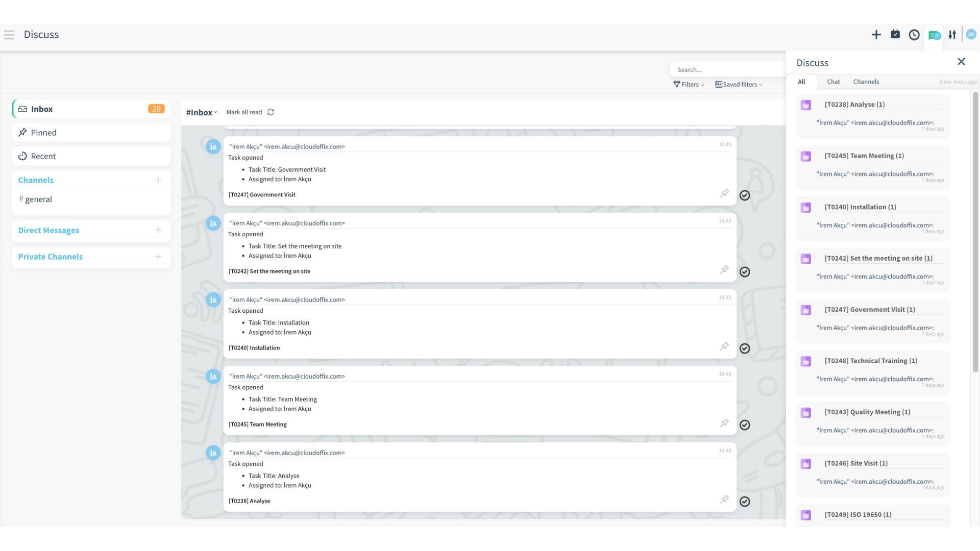Click the checkmark icon on T0242 Set meeting
The width and height of the screenshot is (980, 551).
tap(744, 271)
